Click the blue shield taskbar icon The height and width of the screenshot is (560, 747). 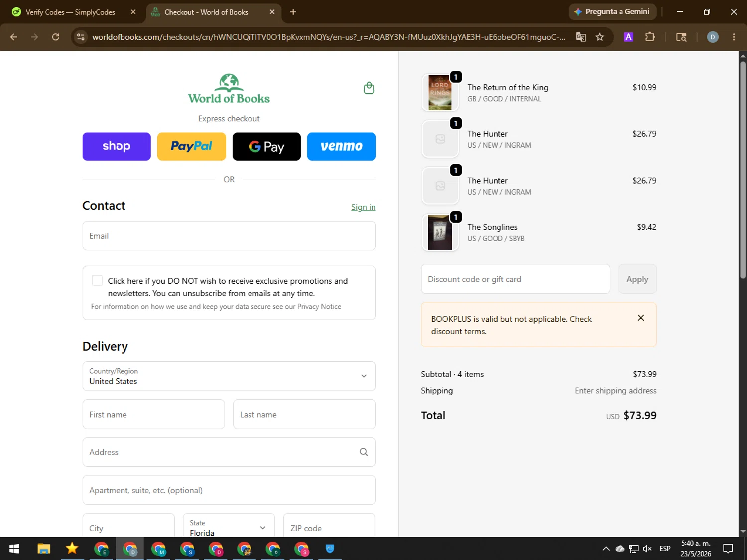pyautogui.click(x=330, y=549)
